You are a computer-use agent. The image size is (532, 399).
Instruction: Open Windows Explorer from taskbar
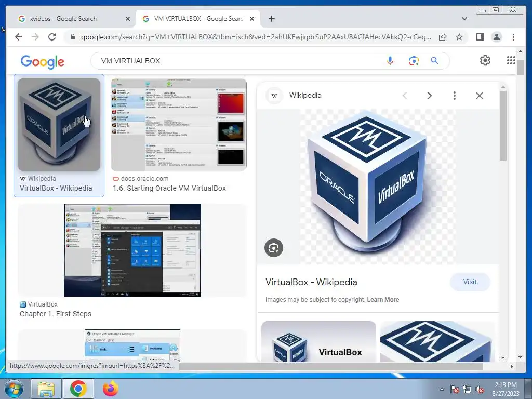click(46, 389)
